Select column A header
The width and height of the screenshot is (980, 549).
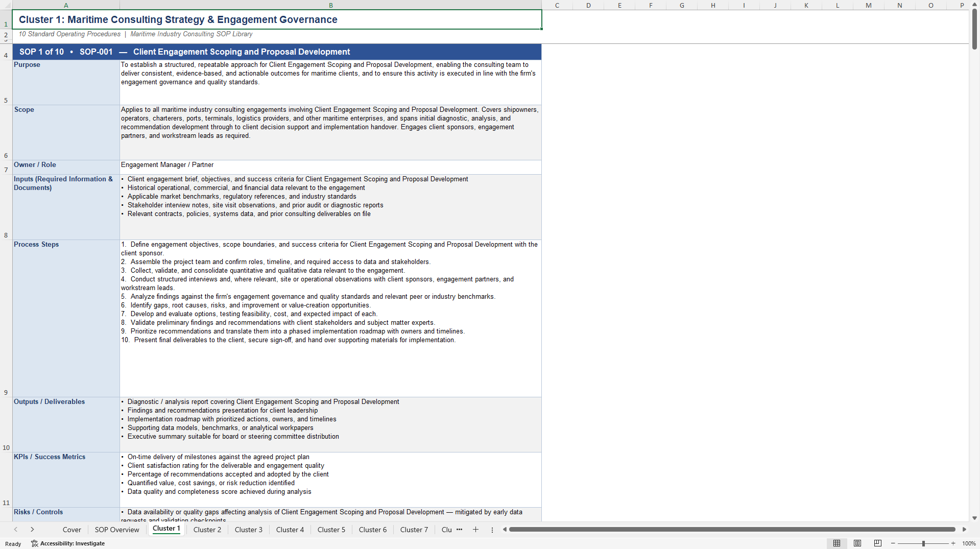pyautogui.click(x=66, y=5)
